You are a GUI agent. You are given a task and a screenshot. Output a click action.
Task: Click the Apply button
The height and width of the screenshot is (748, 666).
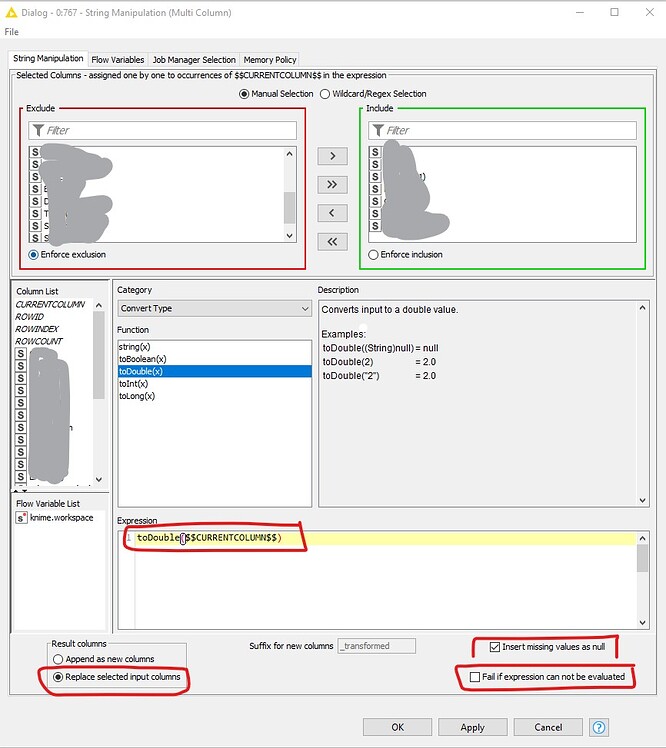point(472,727)
